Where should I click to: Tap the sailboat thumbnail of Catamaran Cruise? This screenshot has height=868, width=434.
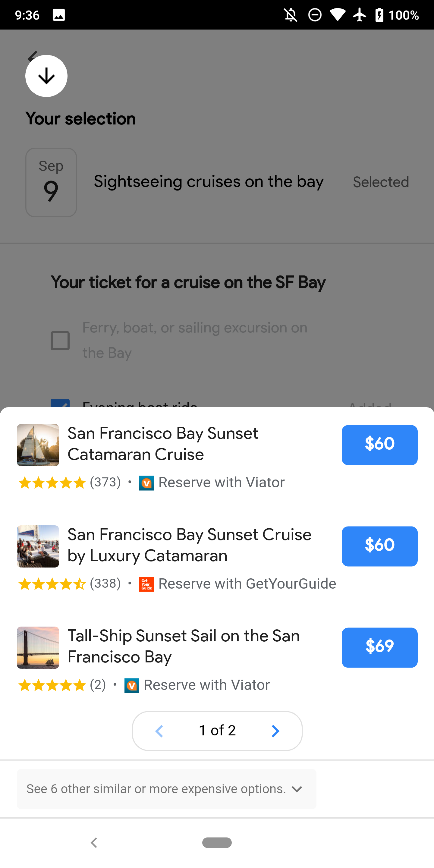(x=38, y=445)
